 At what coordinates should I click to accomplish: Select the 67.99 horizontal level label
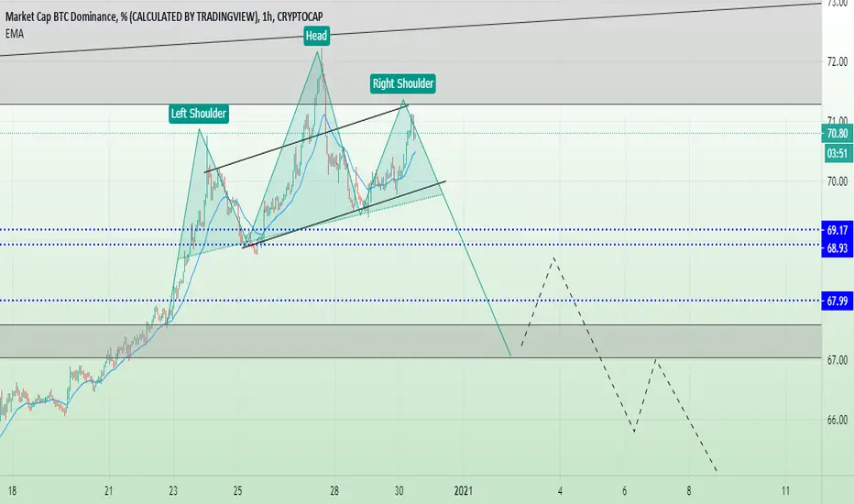click(x=838, y=301)
